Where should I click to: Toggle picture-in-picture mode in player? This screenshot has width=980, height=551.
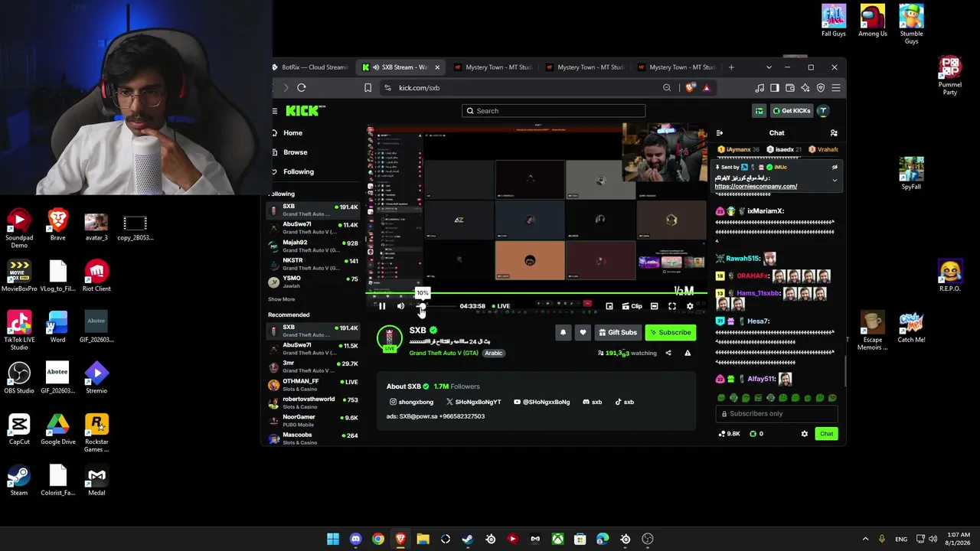609,306
